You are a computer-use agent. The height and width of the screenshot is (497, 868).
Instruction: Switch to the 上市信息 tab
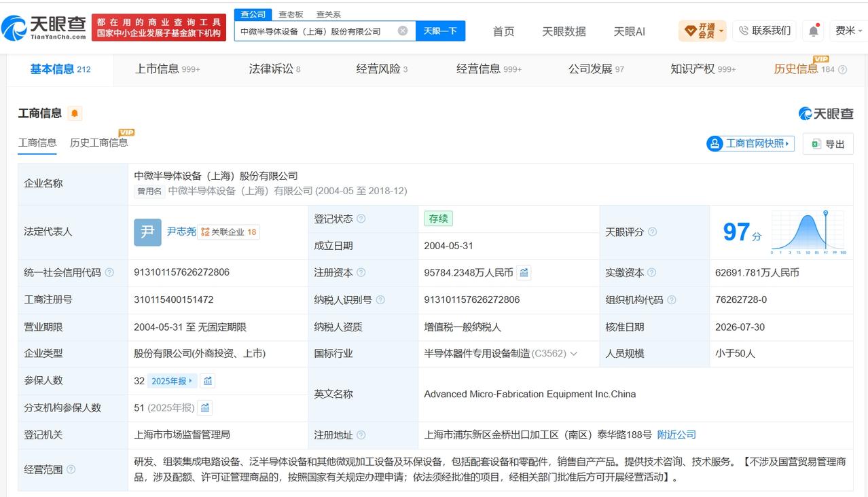(167, 69)
